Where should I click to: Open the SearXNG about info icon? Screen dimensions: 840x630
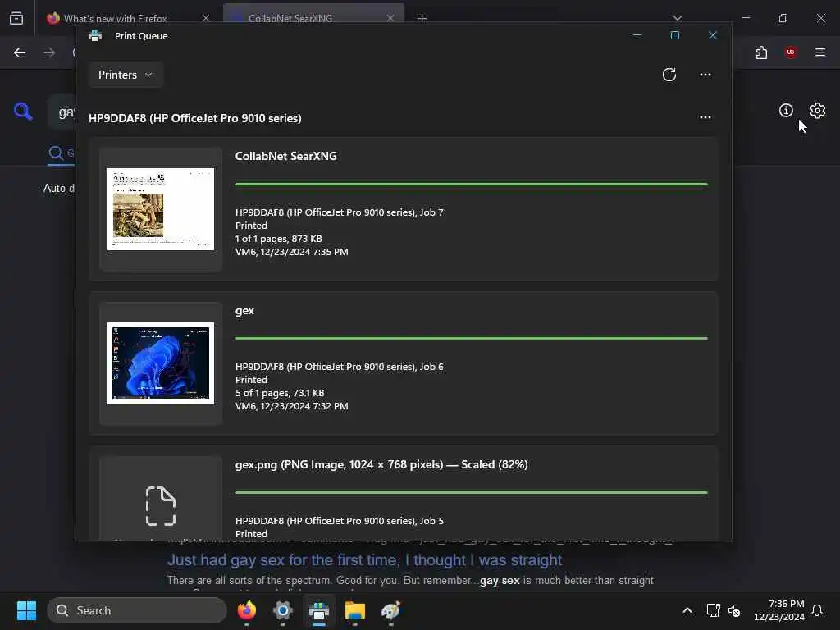click(x=786, y=111)
